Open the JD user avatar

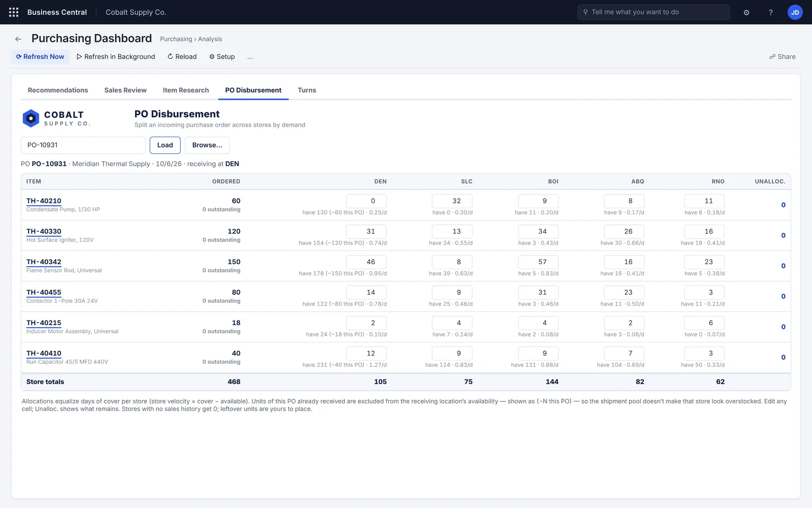click(795, 12)
